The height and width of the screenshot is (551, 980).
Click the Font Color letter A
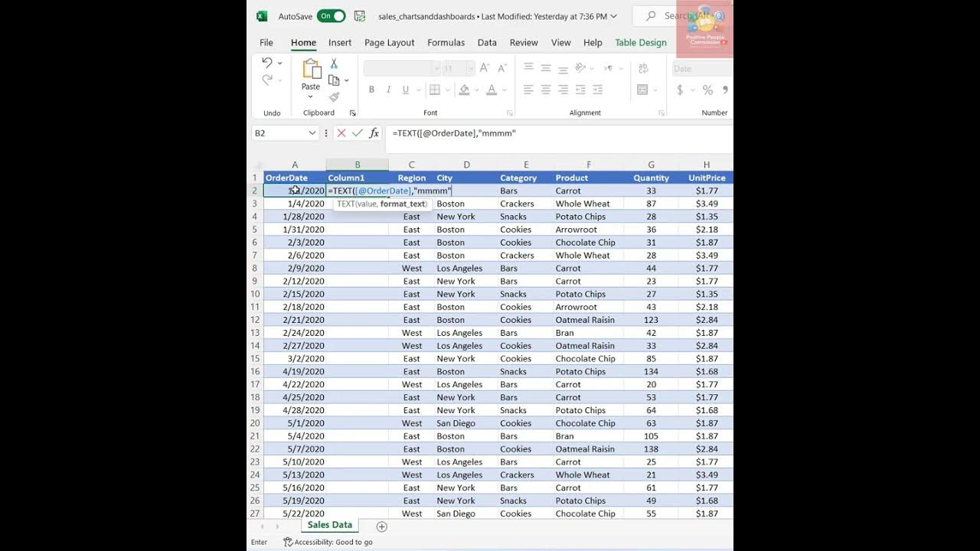coord(492,90)
